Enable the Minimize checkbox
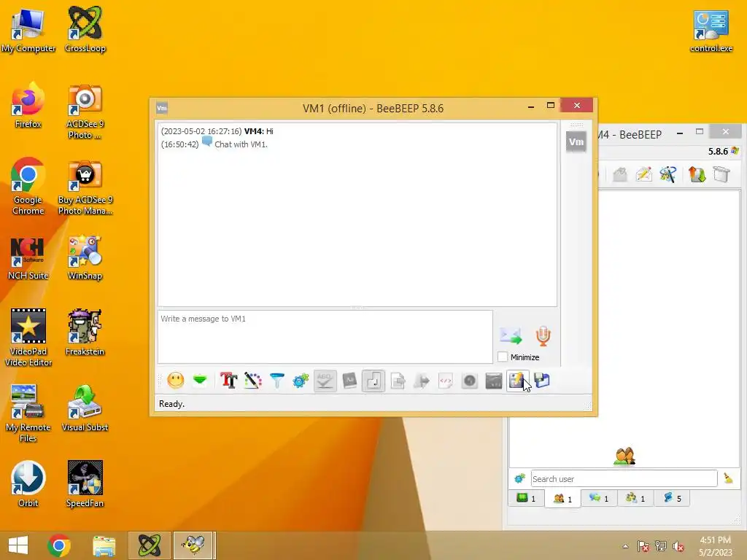Image resolution: width=747 pixels, height=560 pixels. coord(503,357)
